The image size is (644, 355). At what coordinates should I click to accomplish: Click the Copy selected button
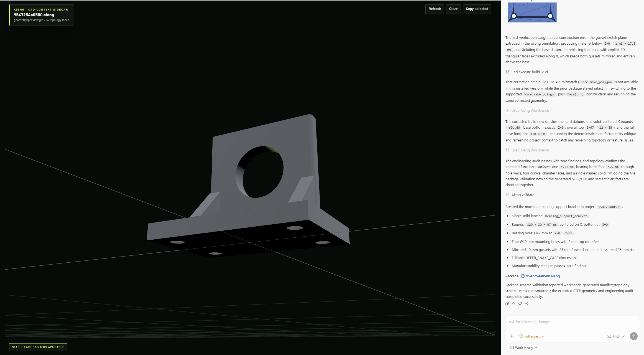[477, 9]
